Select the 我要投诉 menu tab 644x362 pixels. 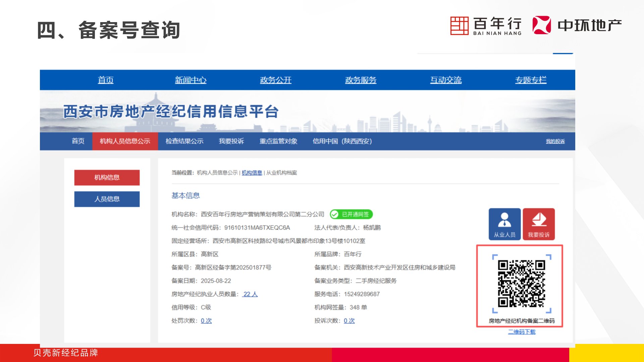point(231,141)
